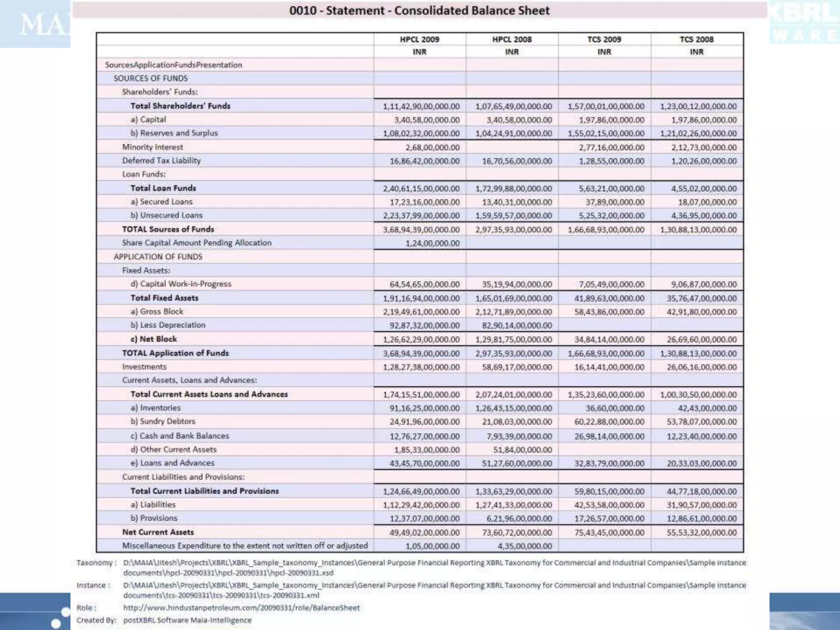
Task: Select the c) Net Block row label
Action: (x=154, y=339)
